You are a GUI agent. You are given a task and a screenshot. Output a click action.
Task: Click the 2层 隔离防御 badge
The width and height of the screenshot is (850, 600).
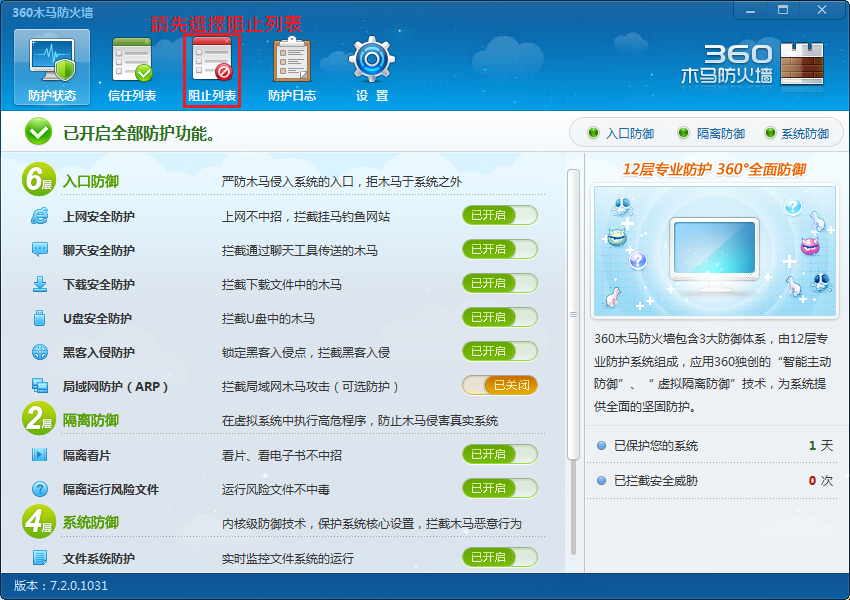(38, 418)
